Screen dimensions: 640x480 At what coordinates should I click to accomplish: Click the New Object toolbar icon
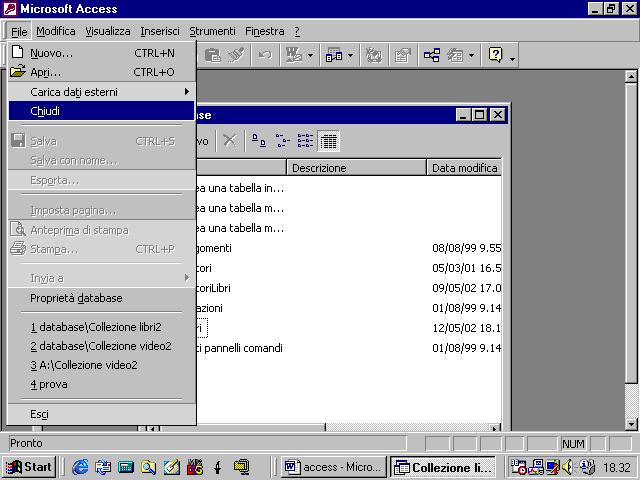pyautogui.click(x=455, y=55)
